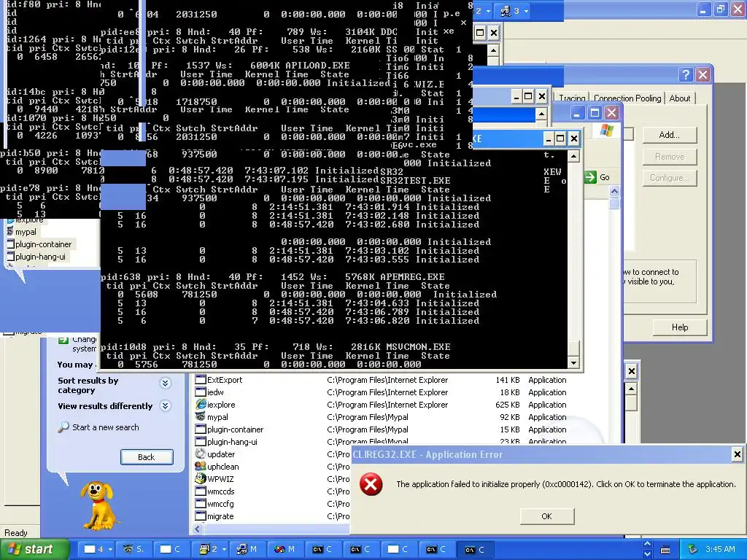747x560 pixels.
Task: Select the wmccds file icon
Action: coord(201,491)
